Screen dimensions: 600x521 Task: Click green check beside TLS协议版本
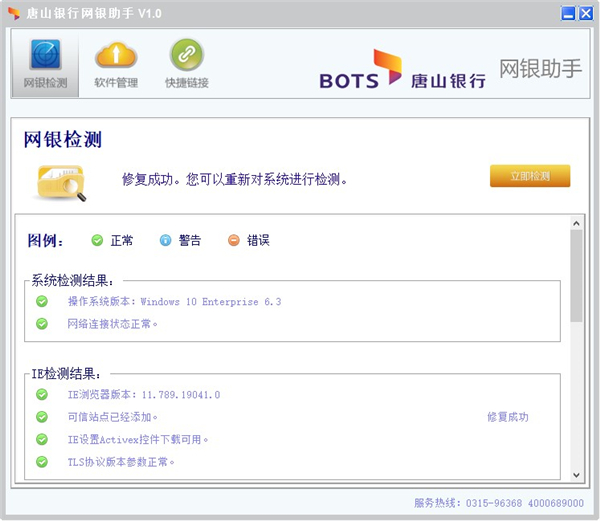(x=42, y=462)
